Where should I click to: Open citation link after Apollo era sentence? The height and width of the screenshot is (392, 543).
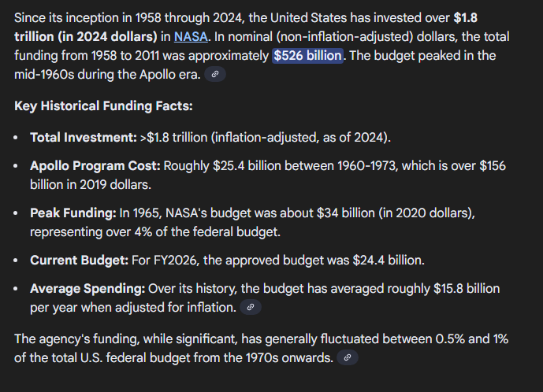pos(214,75)
